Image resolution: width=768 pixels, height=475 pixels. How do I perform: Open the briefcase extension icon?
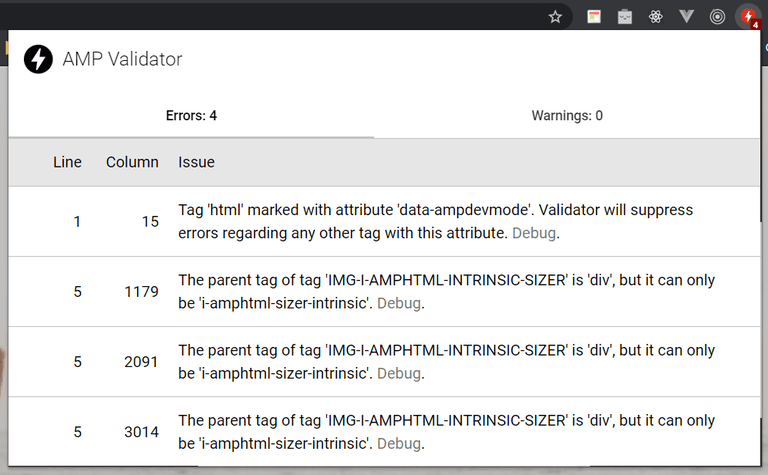tap(624, 17)
